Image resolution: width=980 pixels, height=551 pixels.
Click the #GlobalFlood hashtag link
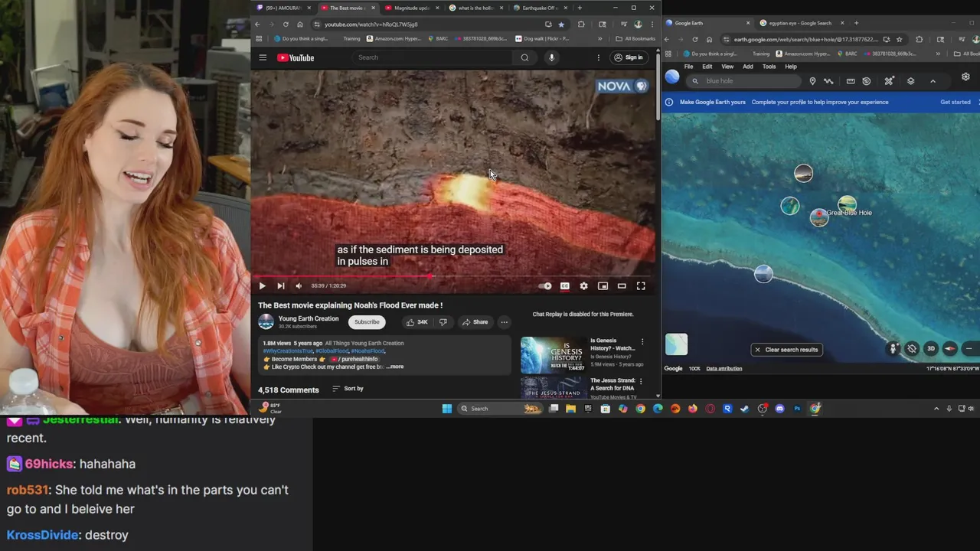coord(332,350)
